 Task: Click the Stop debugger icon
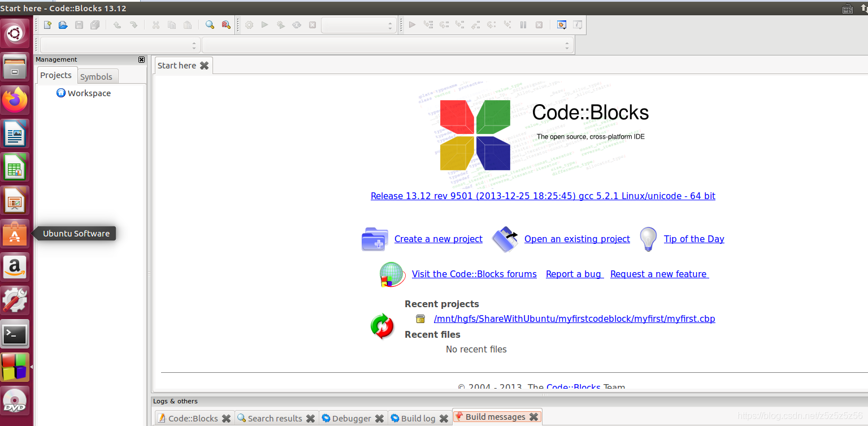pos(539,25)
